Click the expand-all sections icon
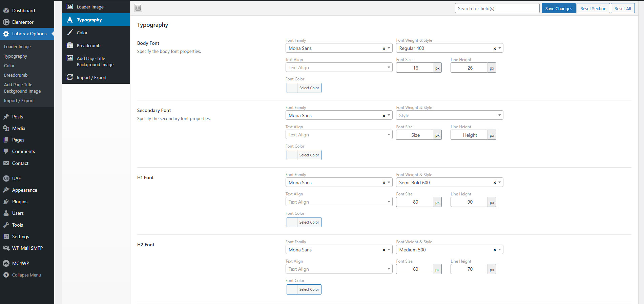The height and width of the screenshot is (304, 644). (138, 8)
